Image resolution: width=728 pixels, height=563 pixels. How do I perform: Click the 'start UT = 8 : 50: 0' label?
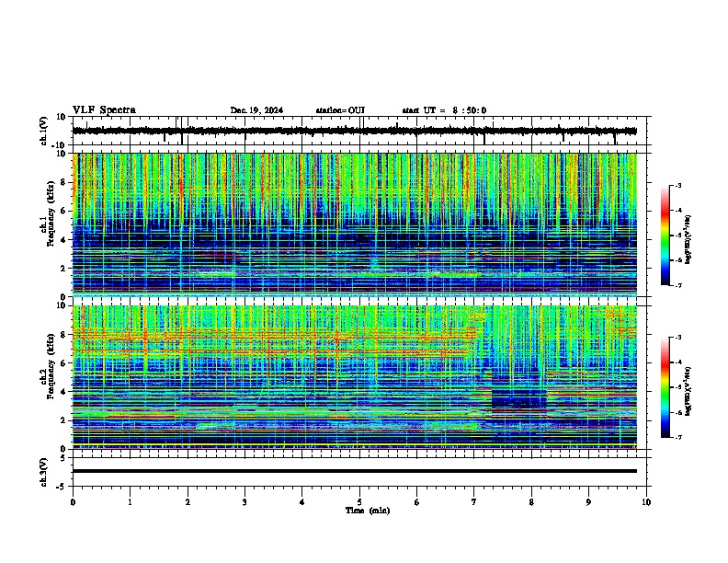coord(444,110)
